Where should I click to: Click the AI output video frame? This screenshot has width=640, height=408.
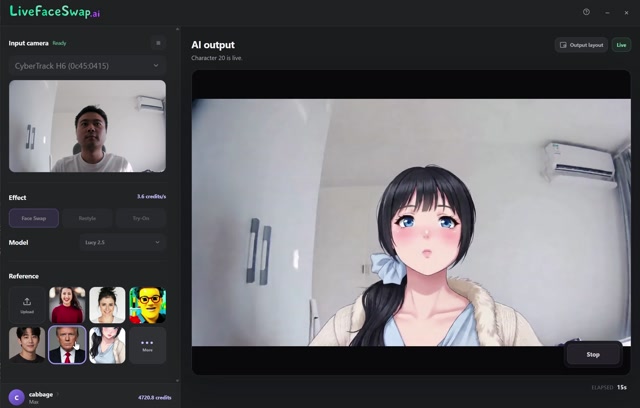(x=411, y=222)
